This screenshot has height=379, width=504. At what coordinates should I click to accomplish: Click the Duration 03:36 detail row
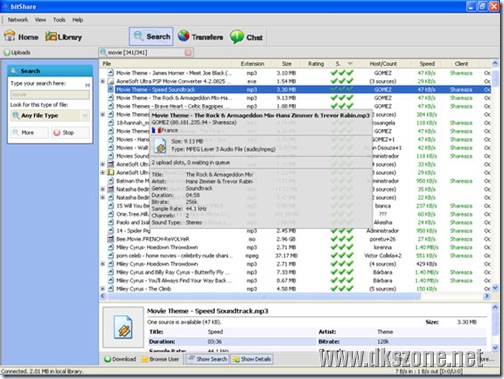[x=232, y=341]
